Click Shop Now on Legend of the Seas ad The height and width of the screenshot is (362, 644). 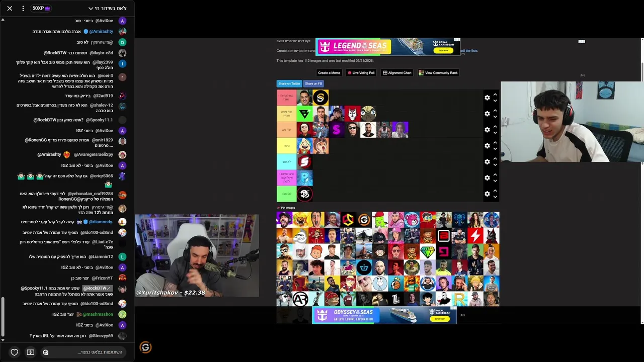click(443, 50)
